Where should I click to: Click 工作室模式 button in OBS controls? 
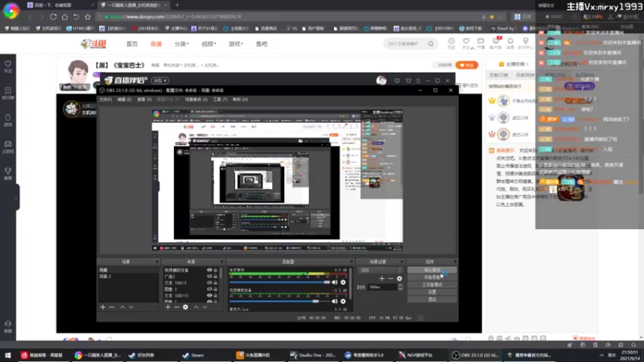point(431,285)
